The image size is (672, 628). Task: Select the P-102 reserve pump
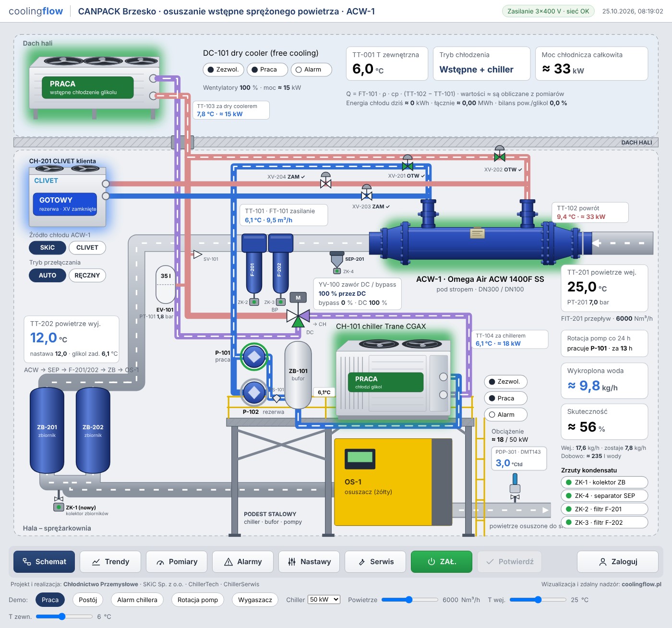254,393
